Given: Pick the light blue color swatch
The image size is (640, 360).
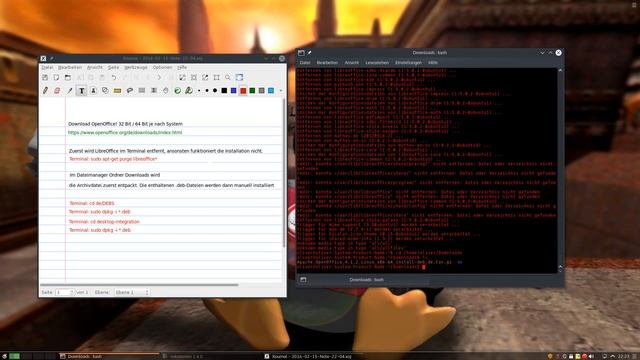Looking at the screenshot, I should click(x=271, y=91).
